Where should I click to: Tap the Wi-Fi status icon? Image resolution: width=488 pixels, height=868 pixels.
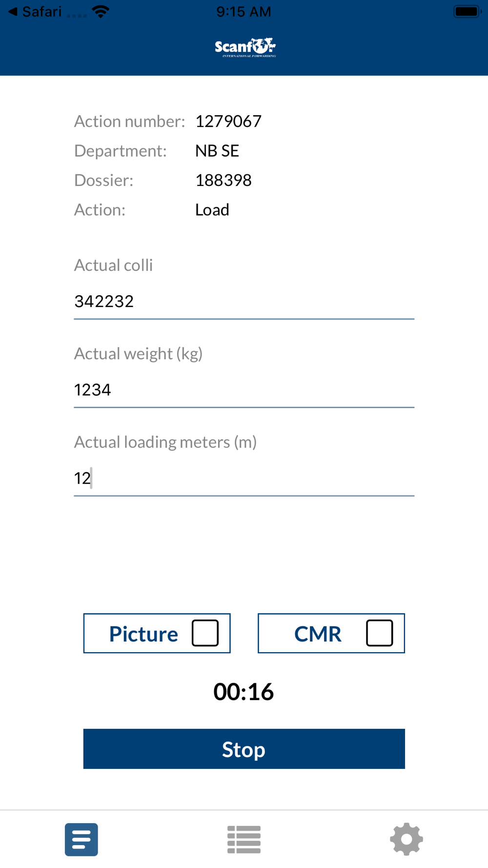click(101, 12)
